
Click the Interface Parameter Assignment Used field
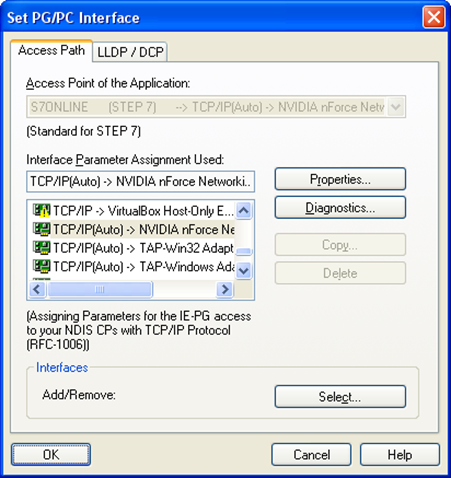[x=141, y=182]
